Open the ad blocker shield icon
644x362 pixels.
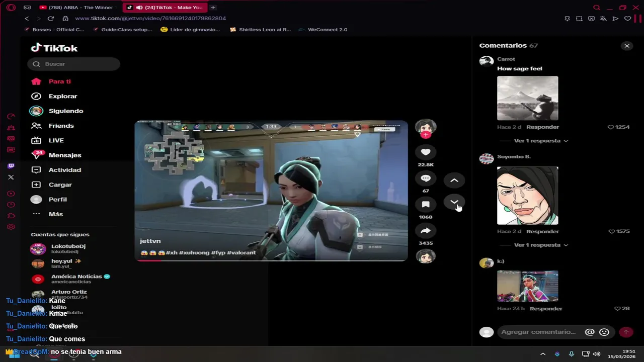click(591, 19)
